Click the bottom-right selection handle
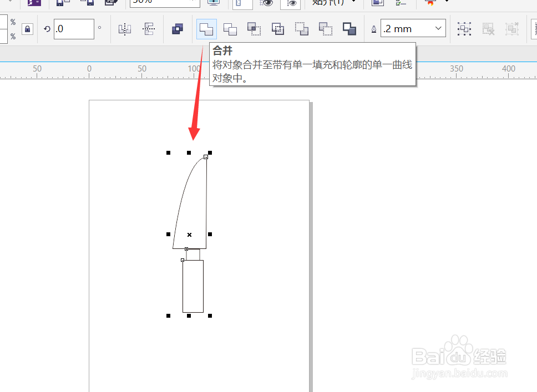537x392 pixels. (210, 315)
